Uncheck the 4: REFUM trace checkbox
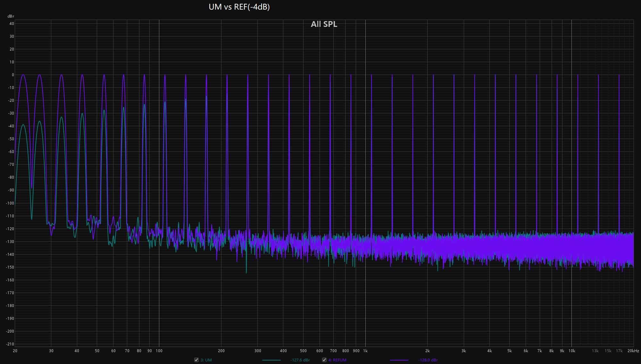 tap(324, 360)
